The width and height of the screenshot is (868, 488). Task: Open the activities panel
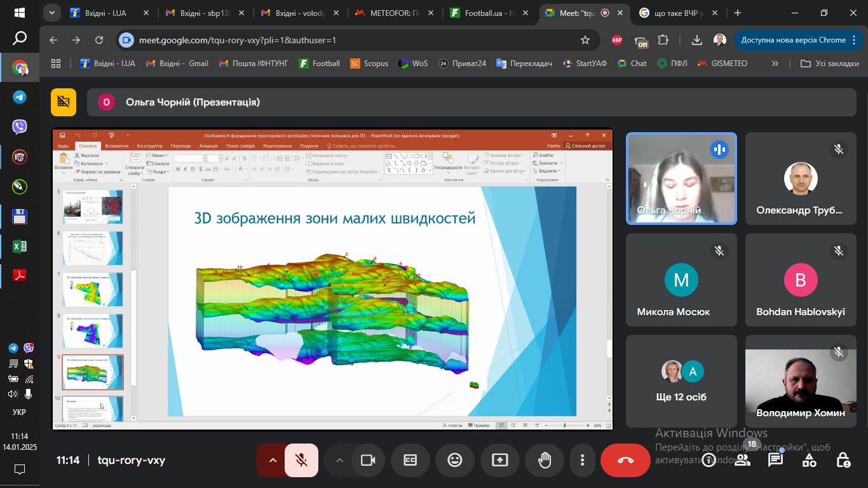809,460
